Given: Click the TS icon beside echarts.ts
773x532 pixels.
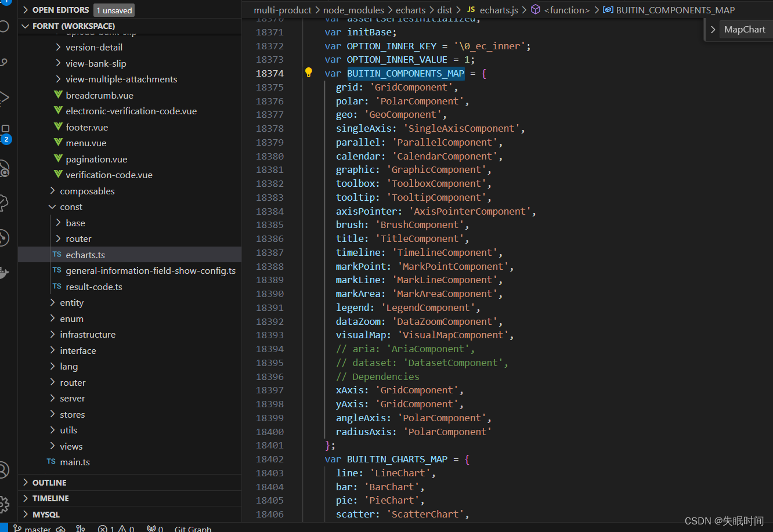Looking at the screenshot, I should point(57,255).
